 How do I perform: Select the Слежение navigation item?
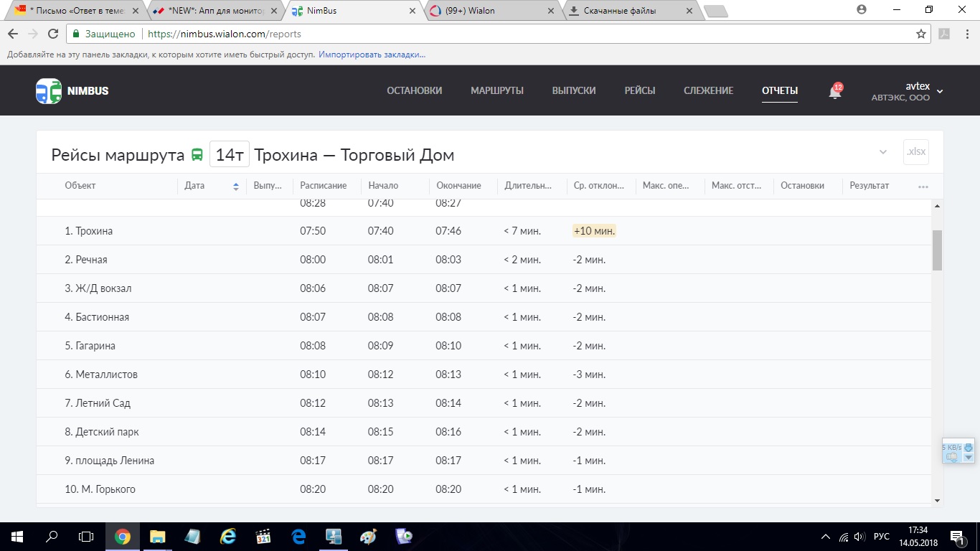tap(708, 90)
